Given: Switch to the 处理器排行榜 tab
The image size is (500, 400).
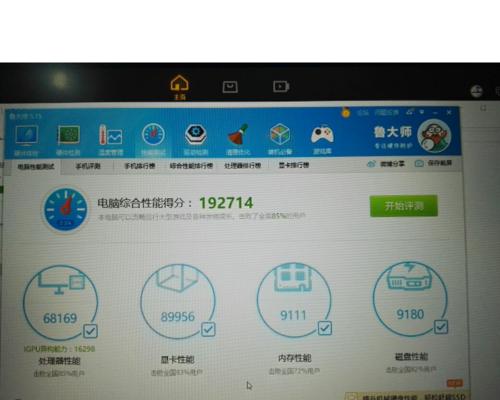Looking at the screenshot, I should [x=242, y=165].
